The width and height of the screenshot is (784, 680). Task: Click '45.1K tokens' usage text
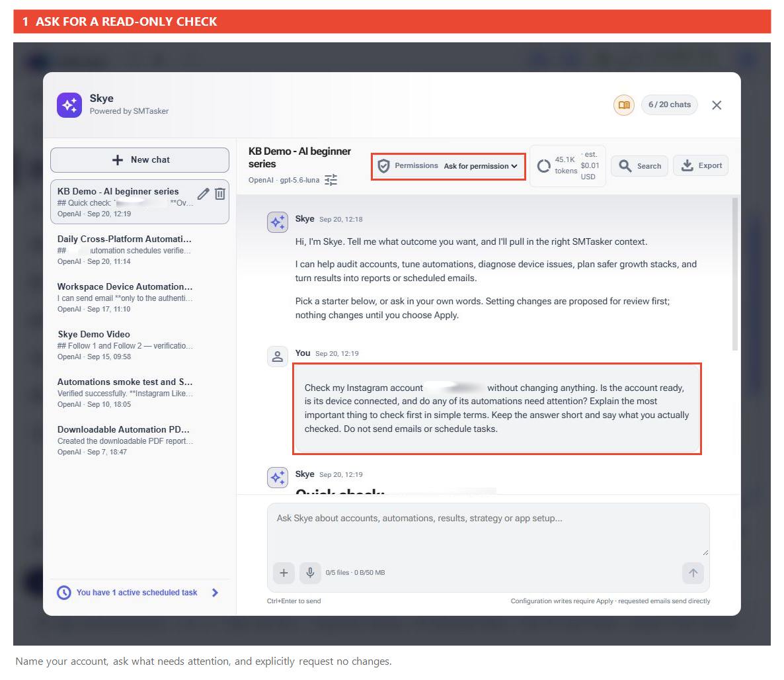pyautogui.click(x=565, y=165)
